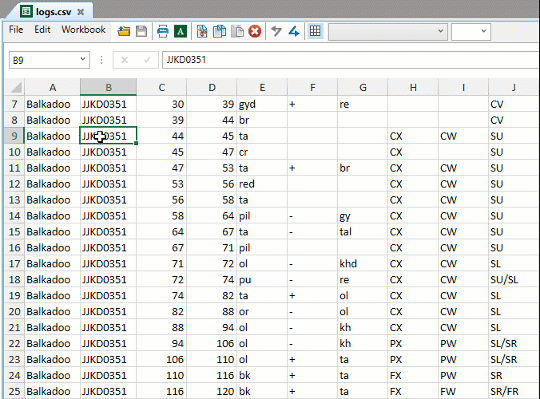This screenshot has width=540, height=399.
Task: Click the open folder icon in toolbar
Action: pos(124,31)
